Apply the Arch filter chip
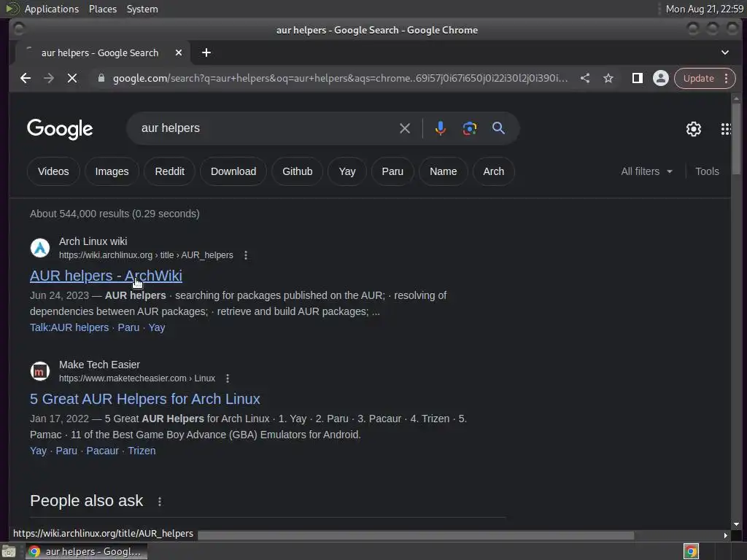The width and height of the screenshot is (747, 560). 494,171
